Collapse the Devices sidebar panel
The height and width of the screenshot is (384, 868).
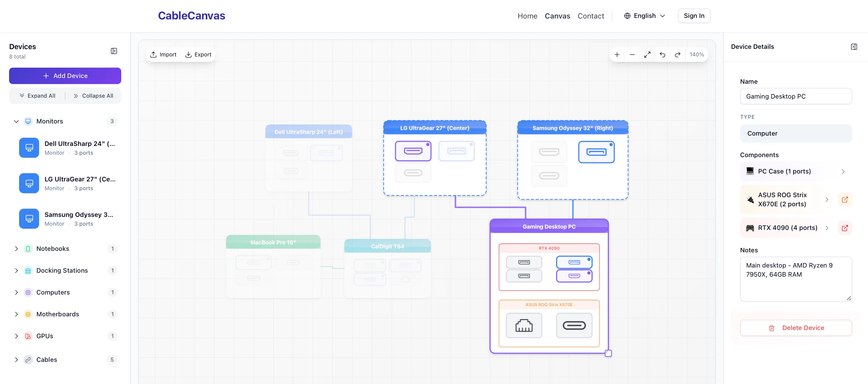click(x=114, y=51)
